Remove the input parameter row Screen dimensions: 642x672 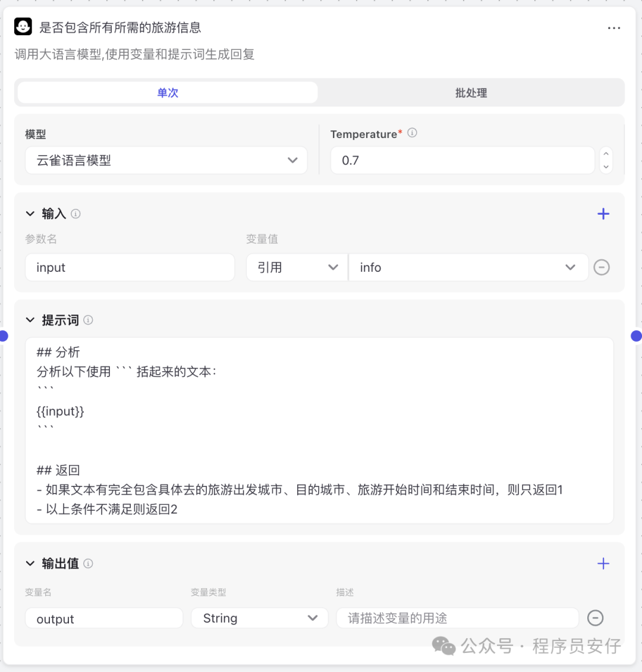[602, 268]
